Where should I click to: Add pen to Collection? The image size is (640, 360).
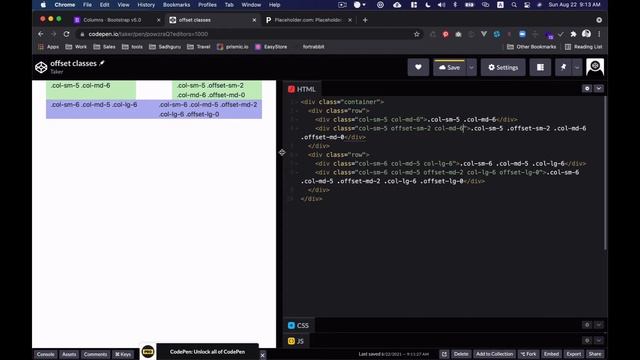pos(494,354)
